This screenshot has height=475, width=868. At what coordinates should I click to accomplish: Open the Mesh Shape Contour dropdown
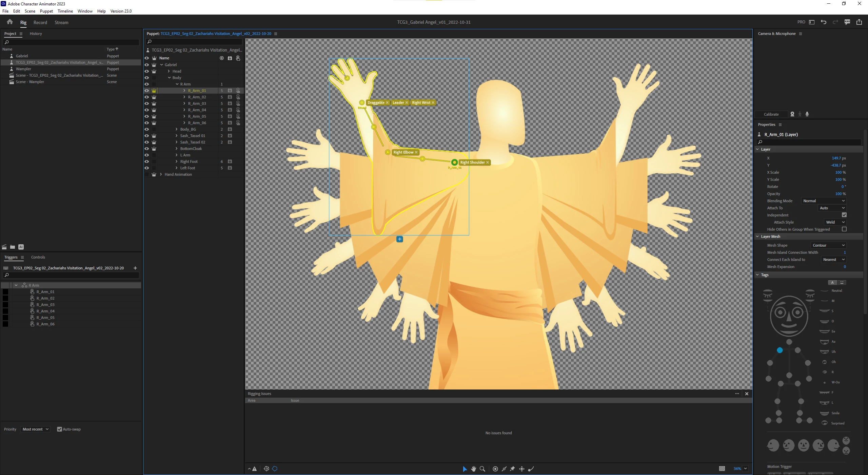point(828,245)
